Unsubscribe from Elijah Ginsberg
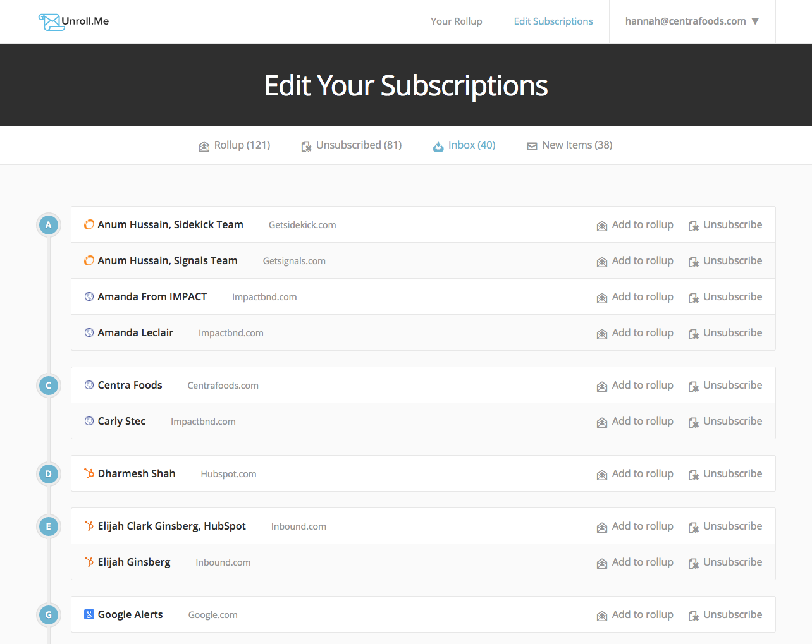 725,562
